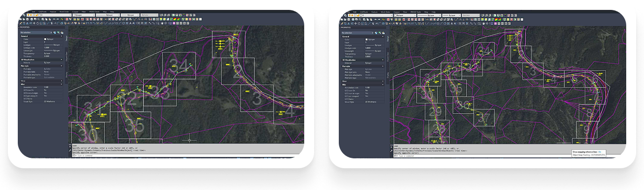Open 'No selection' dropdown in left Properties panel
This screenshot has height=190, width=644.
point(37,33)
